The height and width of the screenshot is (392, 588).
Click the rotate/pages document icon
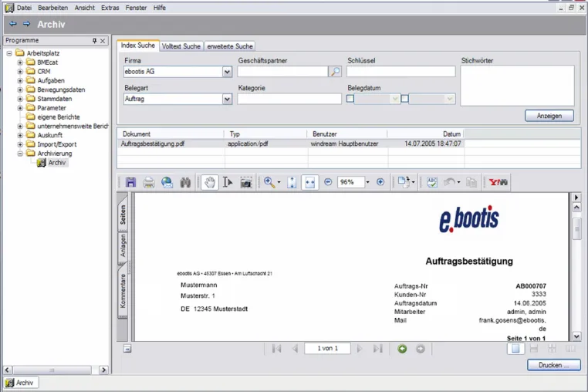coord(404,182)
